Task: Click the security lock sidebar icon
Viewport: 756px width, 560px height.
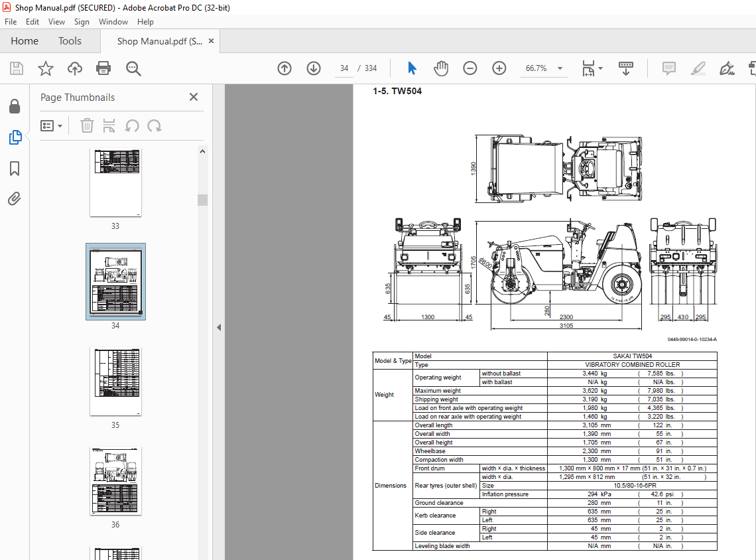Action: point(15,106)
